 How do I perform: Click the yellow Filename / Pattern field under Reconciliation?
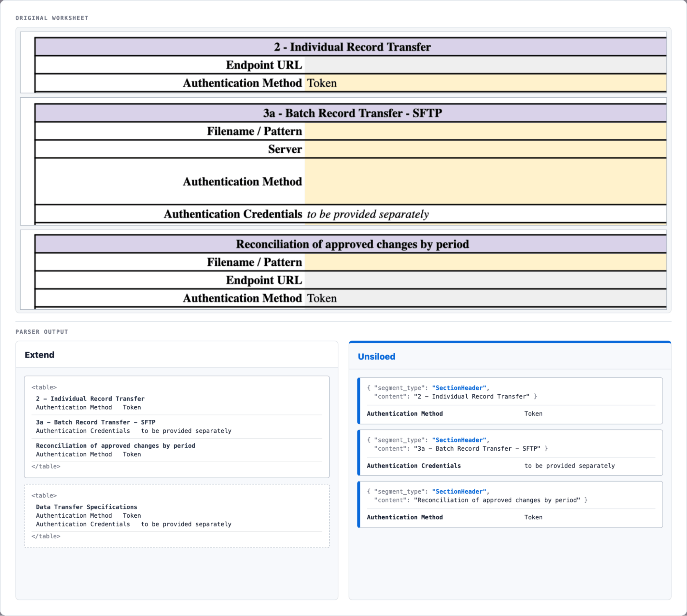pos(485,262)
